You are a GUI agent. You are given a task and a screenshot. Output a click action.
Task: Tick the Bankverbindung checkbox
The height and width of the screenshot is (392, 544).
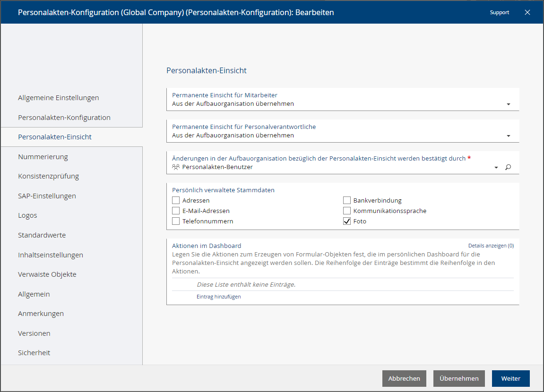[347, 200]
